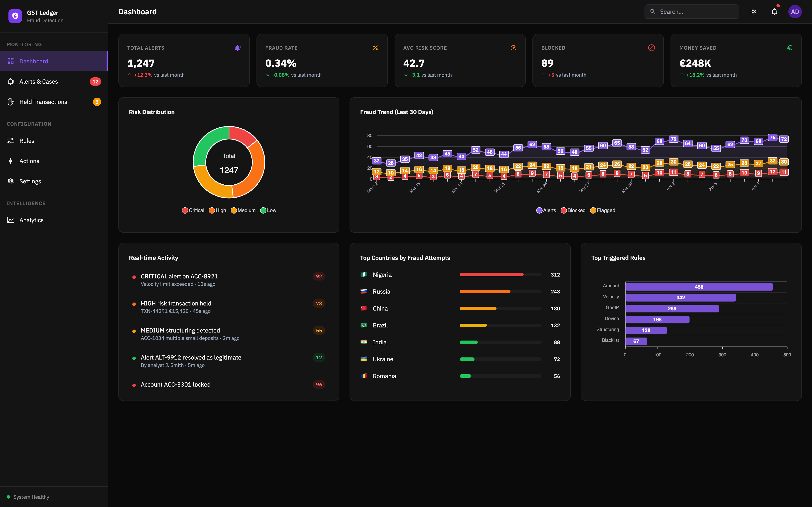
Task: Select the Rules icon in the sidebar
Action: 10,140
